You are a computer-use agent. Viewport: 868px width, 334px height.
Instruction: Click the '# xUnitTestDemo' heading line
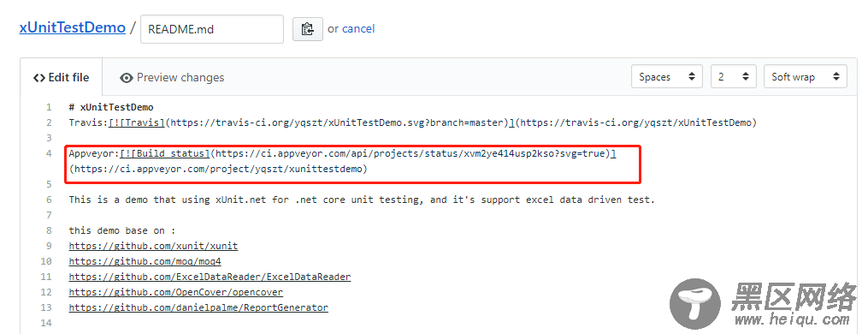(110, 107)
